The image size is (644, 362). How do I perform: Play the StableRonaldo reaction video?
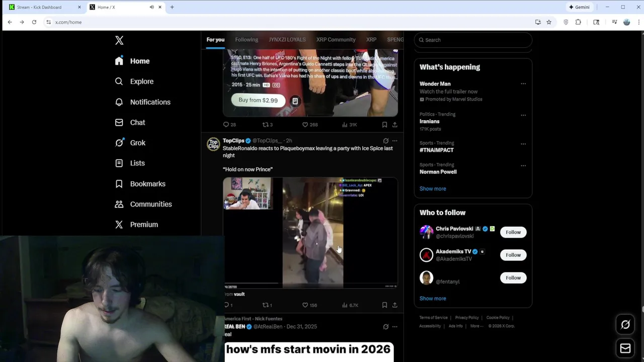coord(310,233)
